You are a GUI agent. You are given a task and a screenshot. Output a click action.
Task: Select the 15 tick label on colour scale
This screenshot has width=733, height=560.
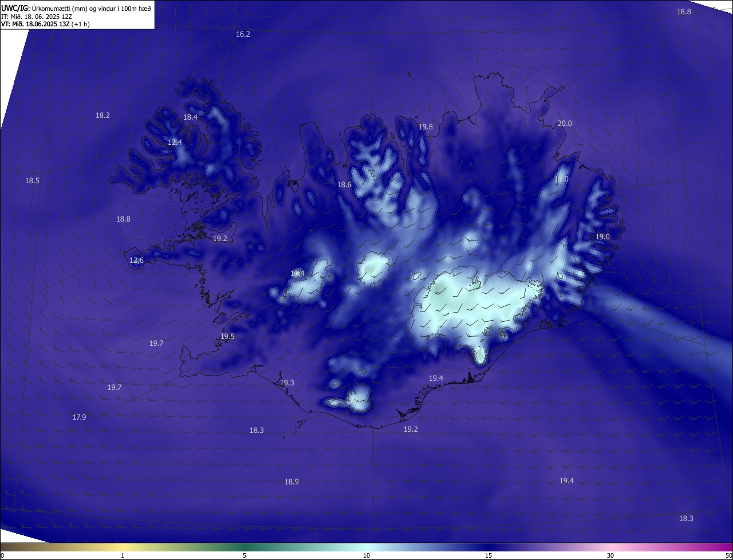tap(488, 555)
